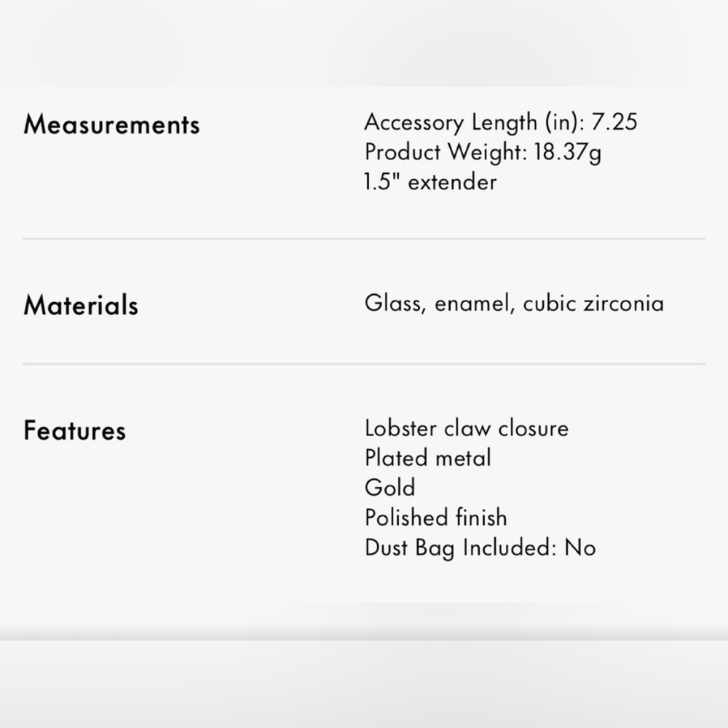Click the divider below Materials section
728x728 pixels.
click(364, 364)
